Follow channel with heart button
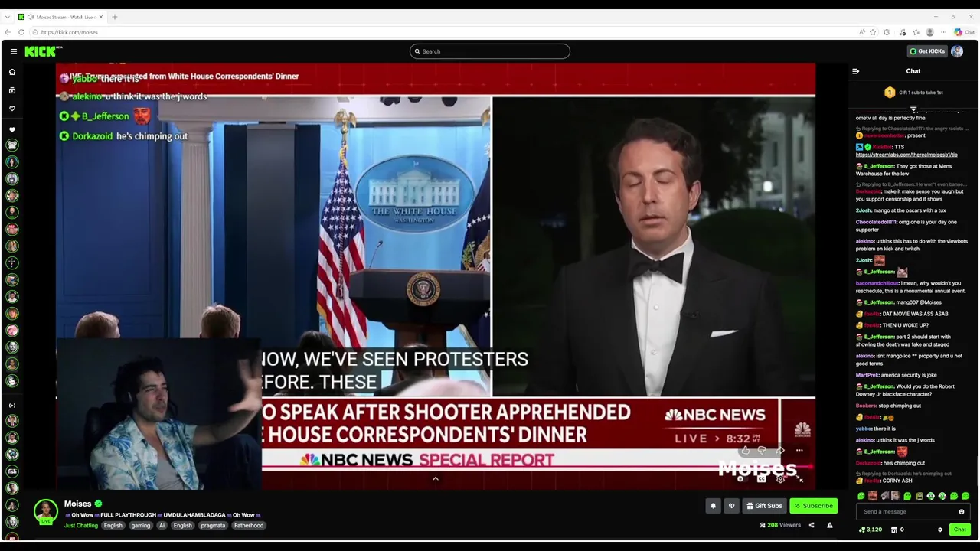Image resolution: width=980 pixels, height=551 pixels. (731, 506)
